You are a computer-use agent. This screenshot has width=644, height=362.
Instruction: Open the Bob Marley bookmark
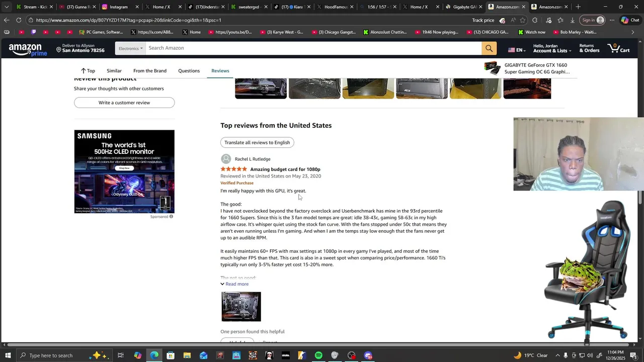point(575,32)
